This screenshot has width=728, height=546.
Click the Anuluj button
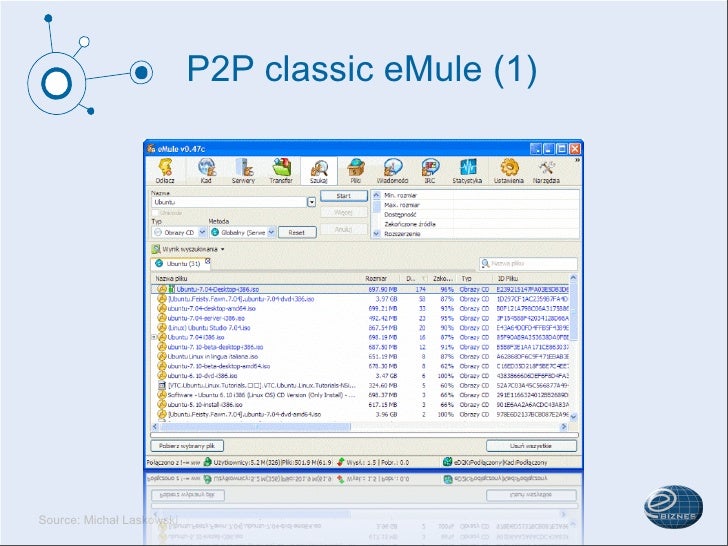(344, 229)
